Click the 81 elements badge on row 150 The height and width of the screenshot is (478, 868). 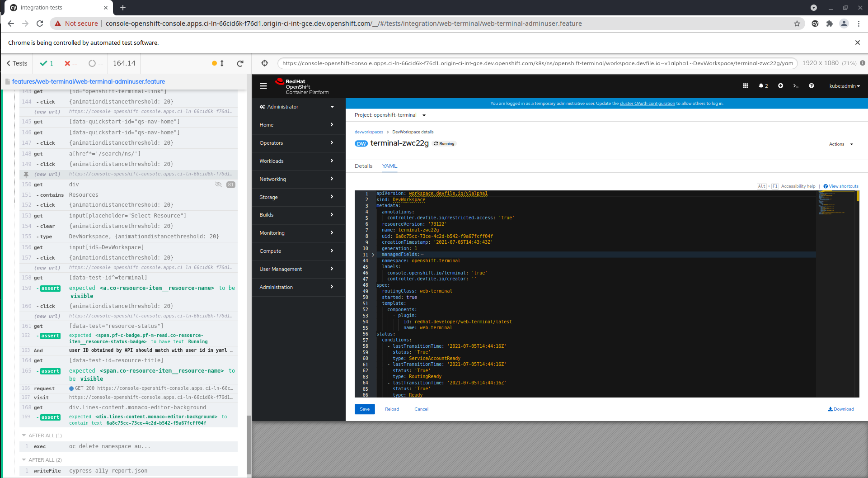[x=231, y=185]
